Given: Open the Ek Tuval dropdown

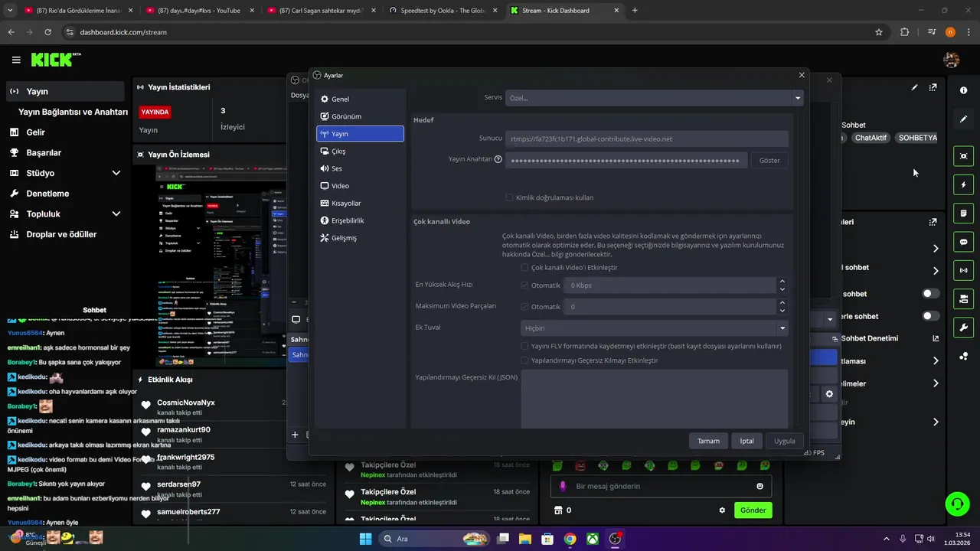Looking at the screenshot, I should (x=654, y=328).
